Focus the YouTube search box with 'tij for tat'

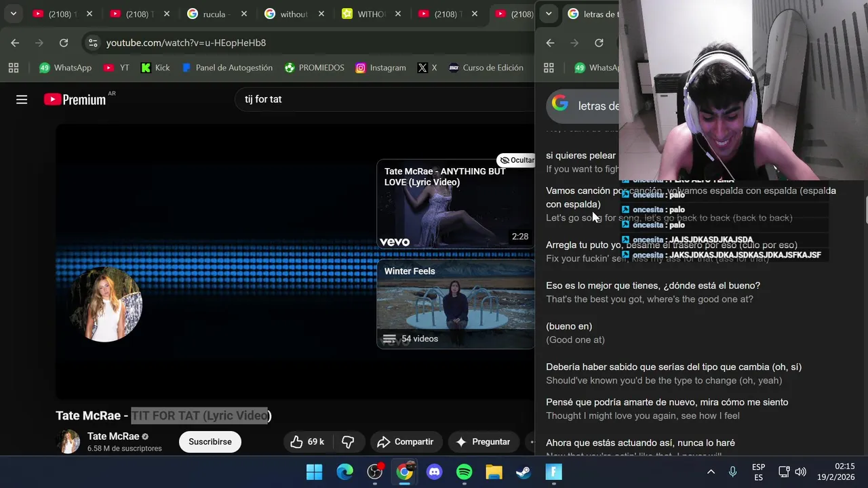[x=383, y=99]
